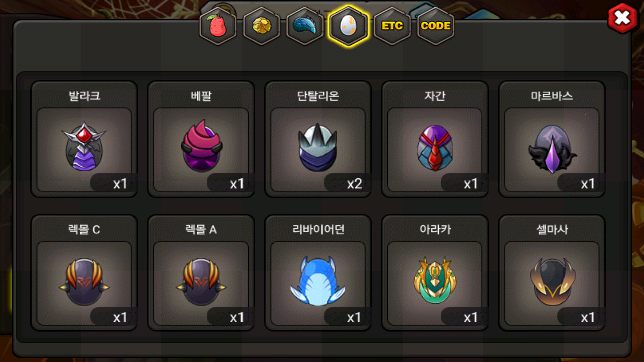
Task: Open the CODE tab
Action: (x=436, y=26)
